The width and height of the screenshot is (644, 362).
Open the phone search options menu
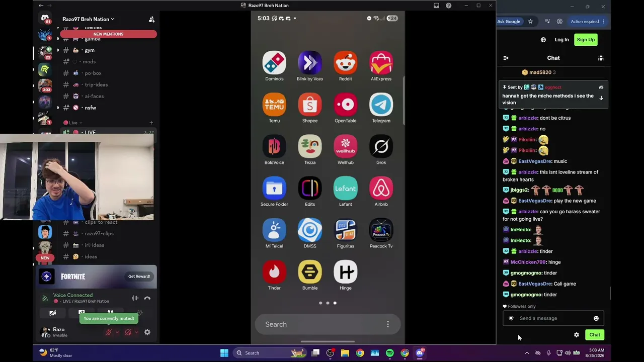coord(388,324)
